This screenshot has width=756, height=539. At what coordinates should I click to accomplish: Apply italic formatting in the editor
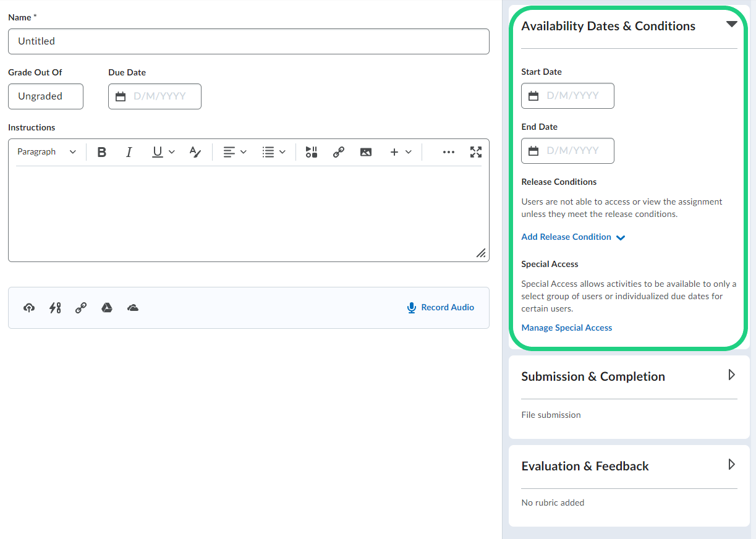pyautogui.click(x=129, y=152)
